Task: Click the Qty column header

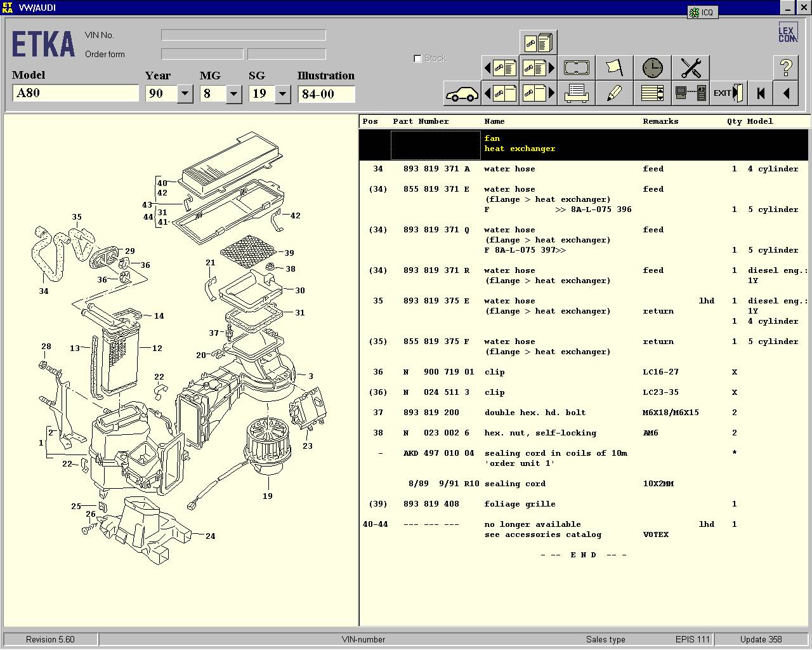Action: (x=734, y=121)
